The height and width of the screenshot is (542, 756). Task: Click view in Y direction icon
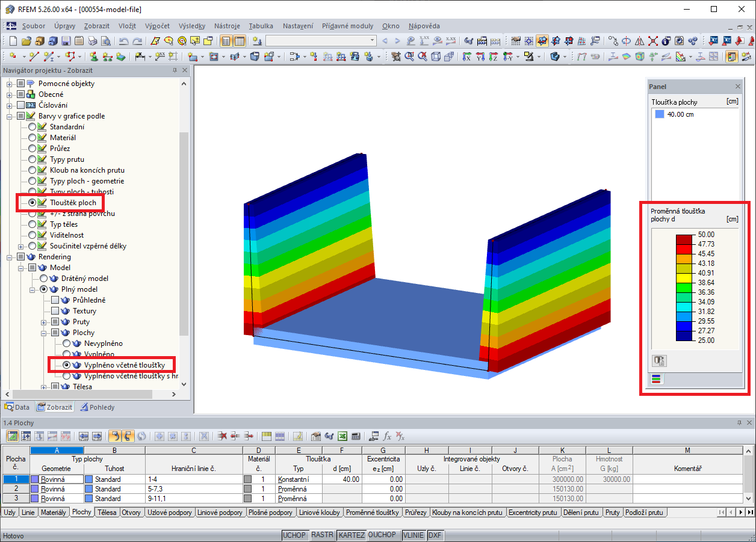tap(480, 56)
